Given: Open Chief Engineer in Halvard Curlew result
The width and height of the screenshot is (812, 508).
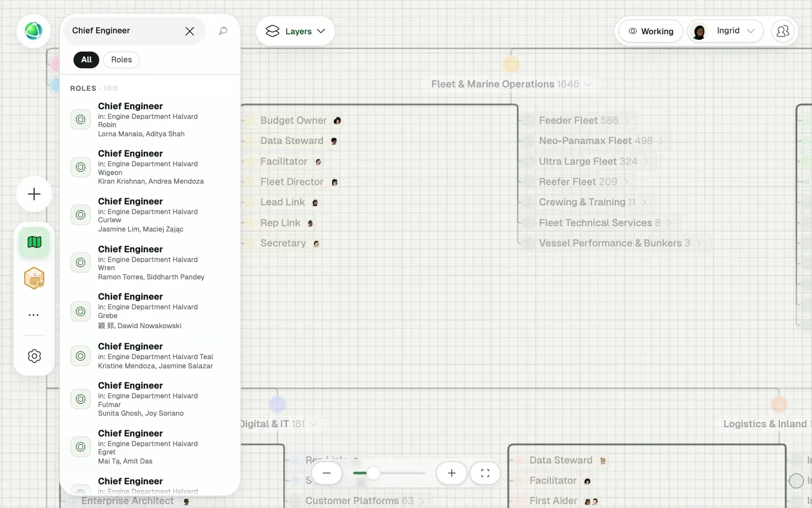Looking at the screenshot, I should (150, 215).
